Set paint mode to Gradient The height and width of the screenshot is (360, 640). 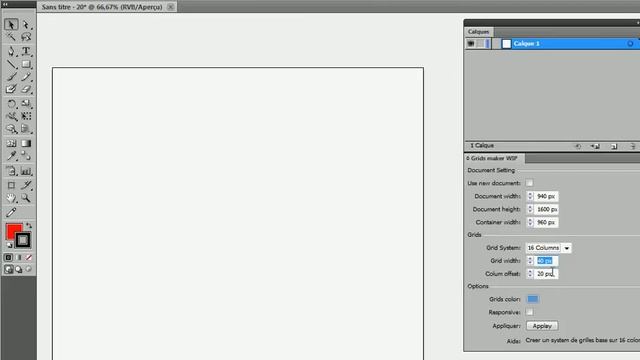(x=18, y=258)
